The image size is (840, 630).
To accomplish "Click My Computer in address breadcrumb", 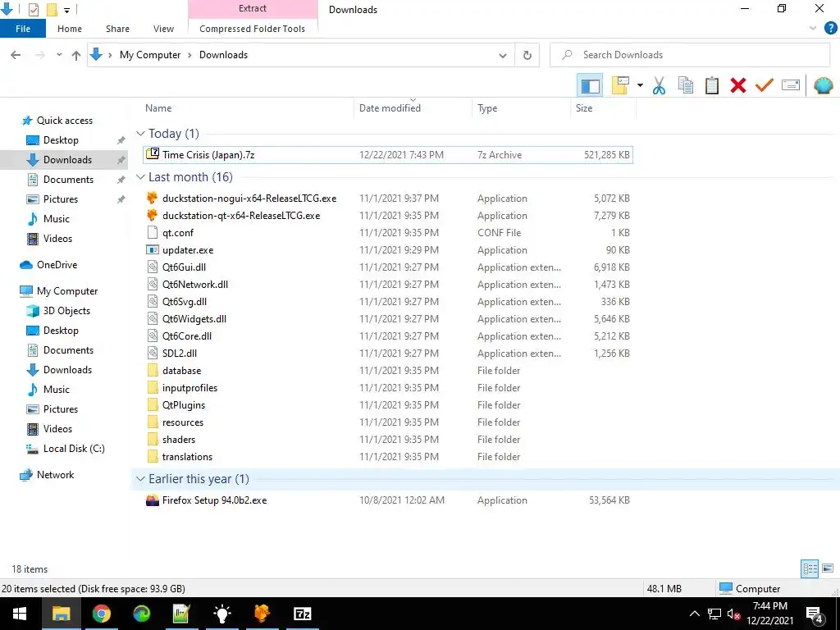I will coord(150,55).
